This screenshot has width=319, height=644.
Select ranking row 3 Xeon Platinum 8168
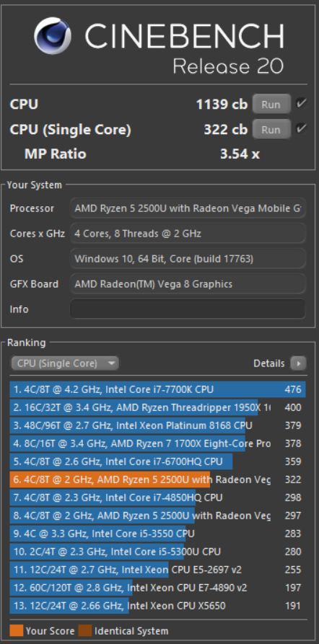(158, 425)
